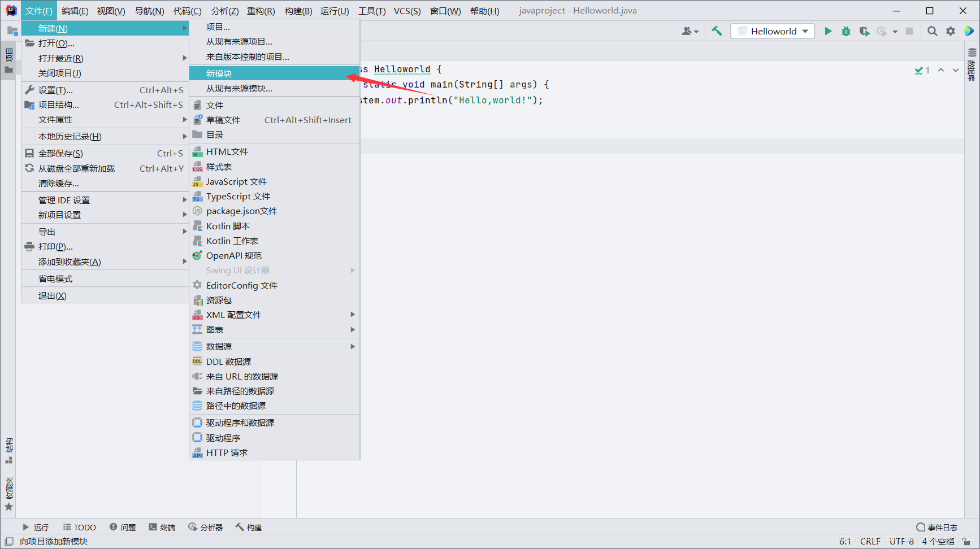Viewport: 980px width, 549px height.
Task: Click the UTF-8 encoding status
Action: pyautogui.click(x=901, y=541)
